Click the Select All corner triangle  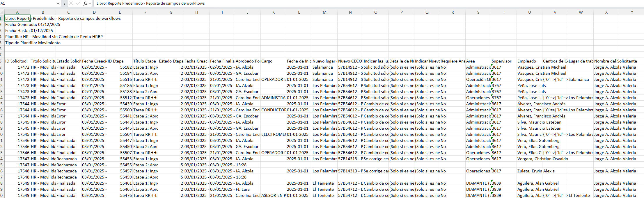[x=2, y=12]
